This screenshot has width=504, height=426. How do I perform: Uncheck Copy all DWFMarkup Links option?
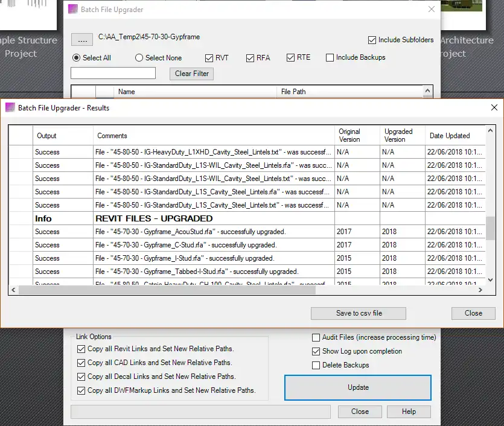point(81,390)
